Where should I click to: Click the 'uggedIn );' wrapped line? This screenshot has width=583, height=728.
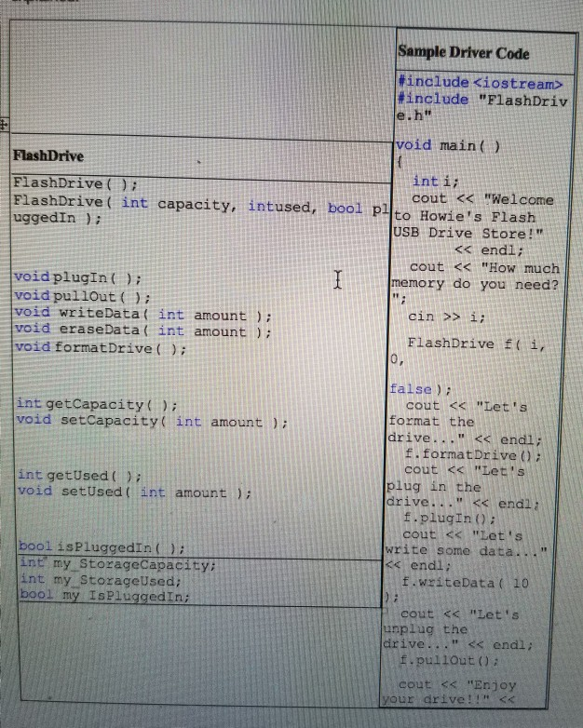pyautogui.click(x=57, y=218)
